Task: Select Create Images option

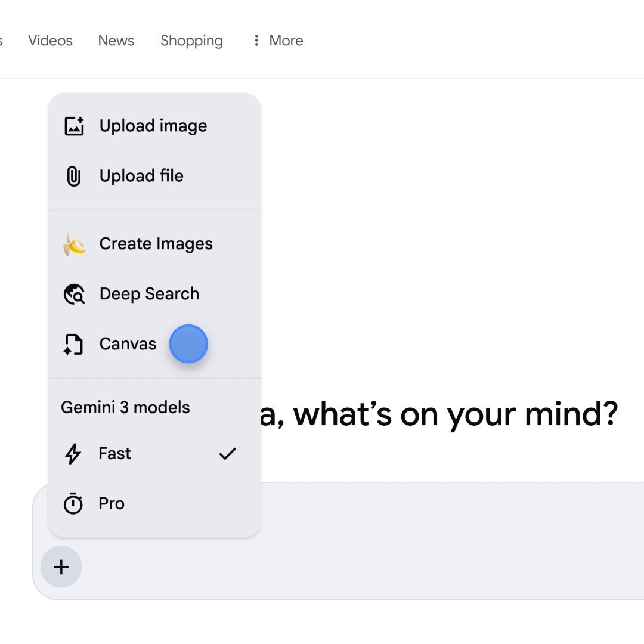Action: tap(154, 244)
